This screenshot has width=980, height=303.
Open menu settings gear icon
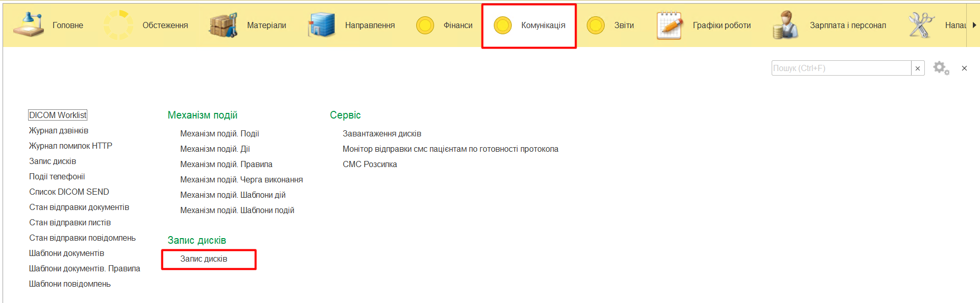tap(941, 68)
